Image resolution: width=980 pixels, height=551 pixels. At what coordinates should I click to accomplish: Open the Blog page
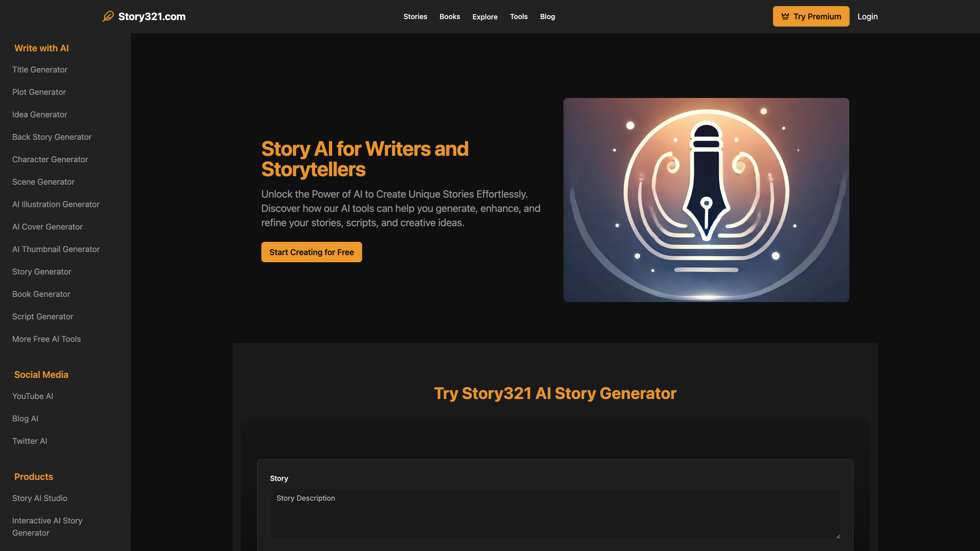pyautogui.click(x=547, y=16)
